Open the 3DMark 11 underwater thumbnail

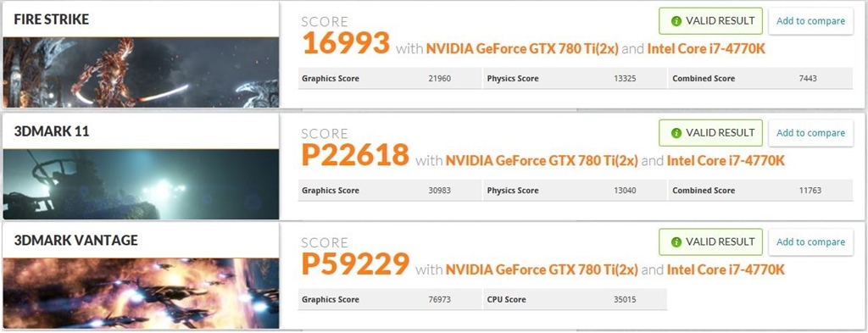(x=141, y=184)
